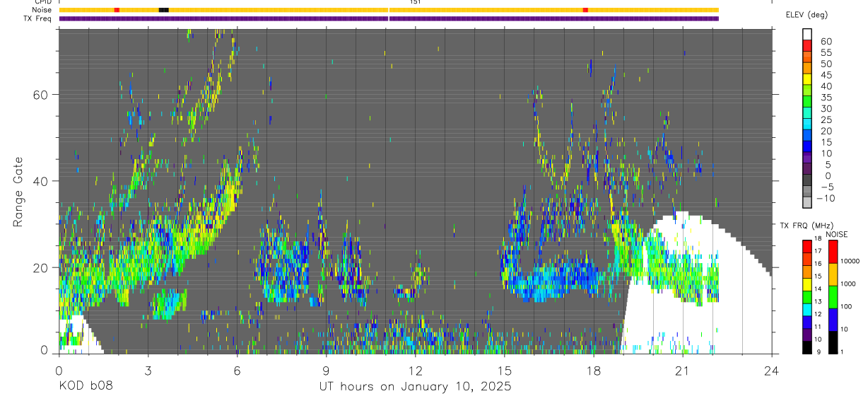868x401 pixels.
Task: Click UT hour tick label "12" on time axis
Action: (x=415, y=371)
